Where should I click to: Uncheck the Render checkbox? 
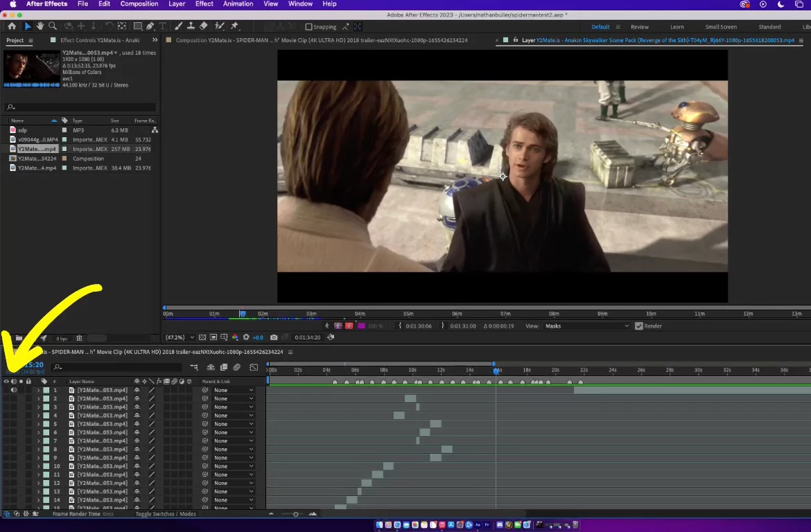(638, 326)
